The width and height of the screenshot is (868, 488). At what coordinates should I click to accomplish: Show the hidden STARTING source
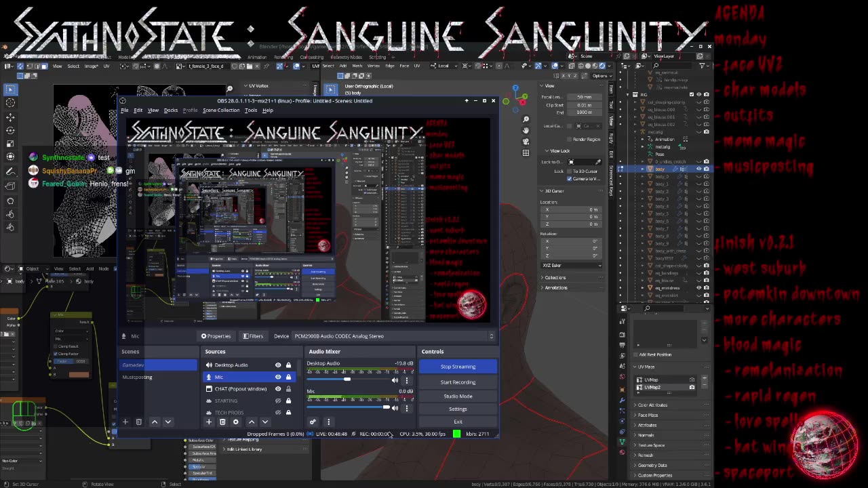click(278, 401)
